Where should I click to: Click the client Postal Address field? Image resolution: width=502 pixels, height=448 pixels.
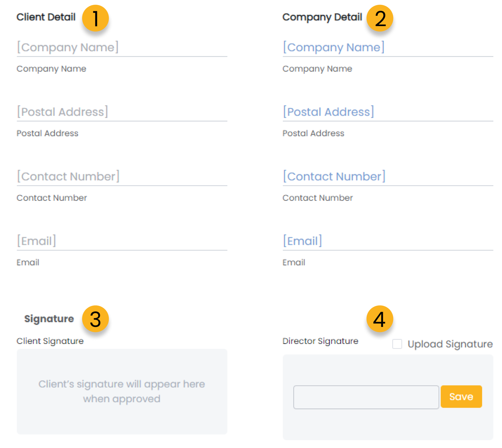tap(122, 112)
